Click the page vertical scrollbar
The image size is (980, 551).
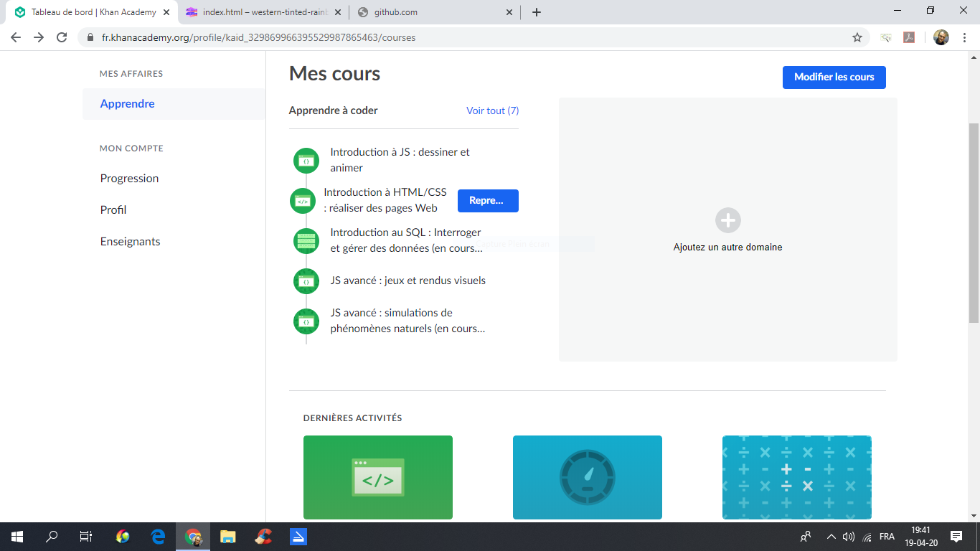(x=974, y=222)
